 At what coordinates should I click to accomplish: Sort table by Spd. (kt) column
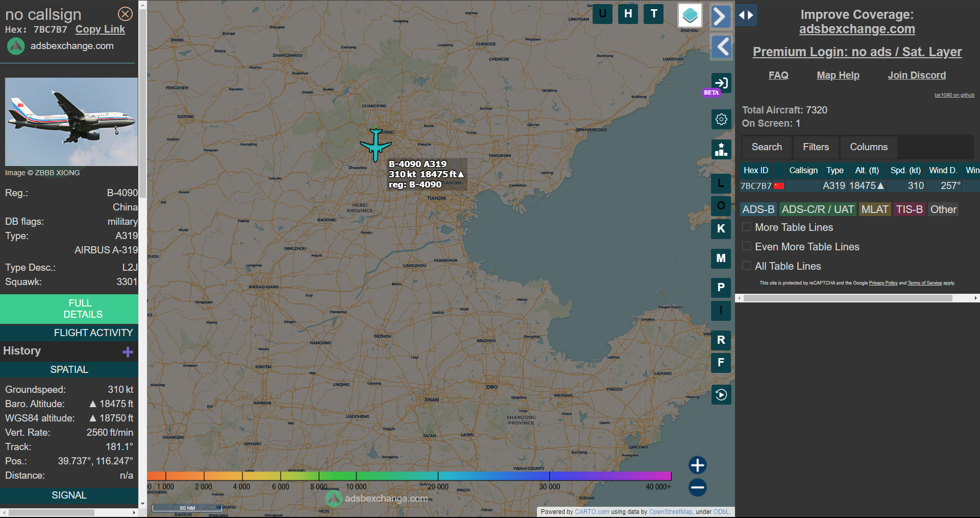pyautogui.click(x=905, y=170)
